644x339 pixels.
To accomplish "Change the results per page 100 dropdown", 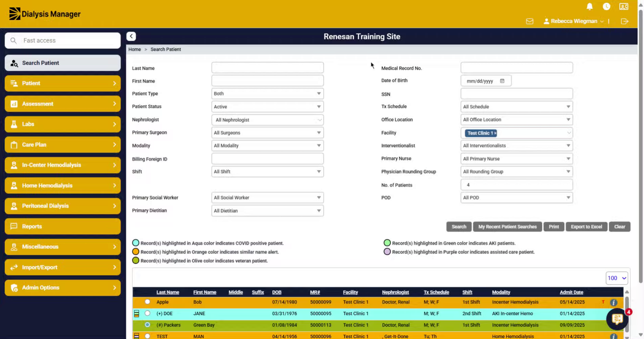I will (617, 278).
